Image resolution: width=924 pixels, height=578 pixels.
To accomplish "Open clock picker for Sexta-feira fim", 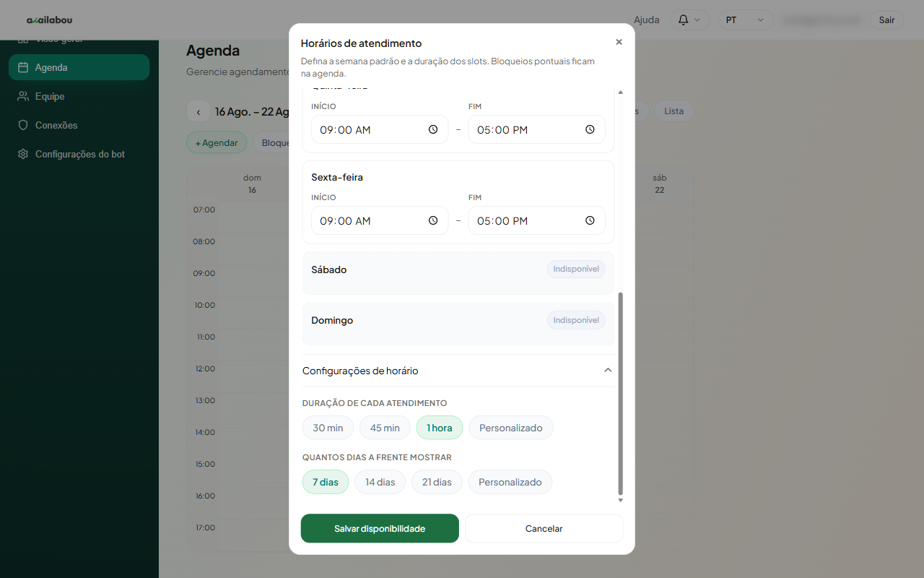I will (x=590, y=220).
